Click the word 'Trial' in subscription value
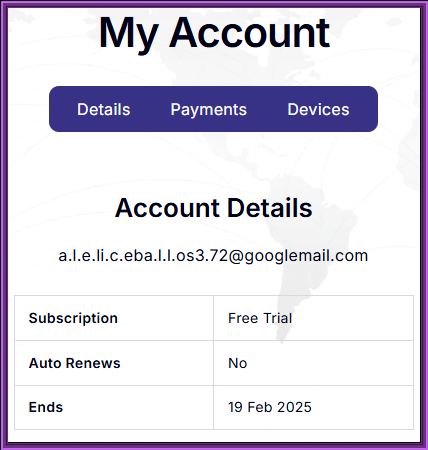428x450 pixels. 277,318
